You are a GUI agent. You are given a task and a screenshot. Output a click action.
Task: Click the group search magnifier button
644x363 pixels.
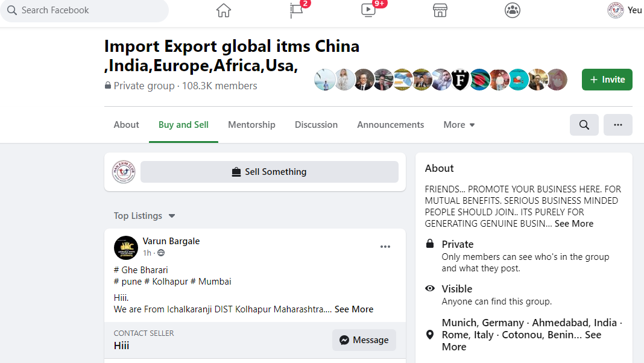[x=584, y=125]
